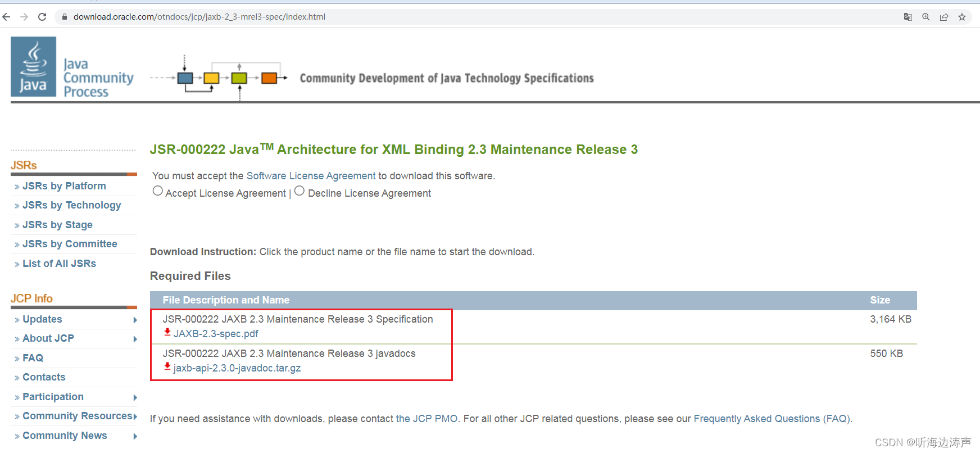Open the FAQ sidebar item
The height and width of the screenshot is (453, 980).
tap(33, 358)
